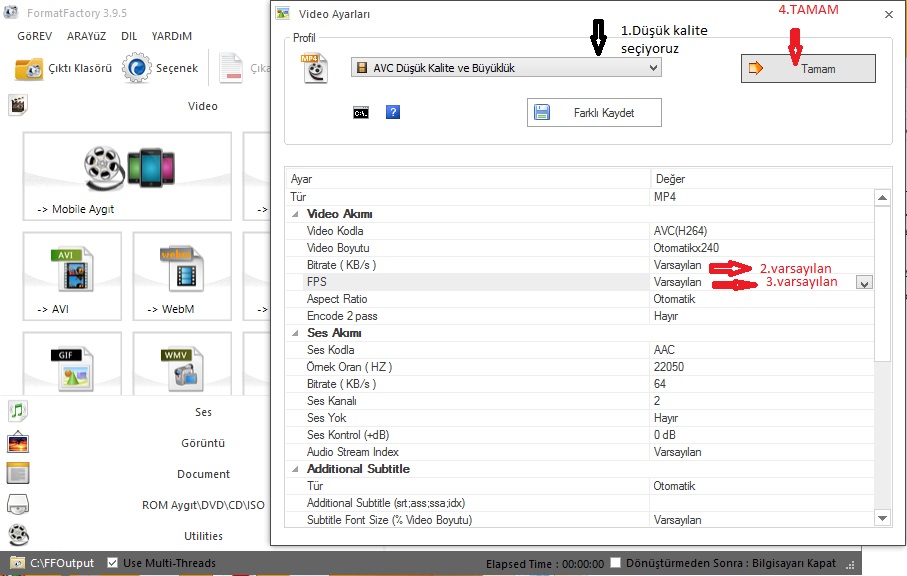
Task: Select the Subtitle Font Size row
Action: [x=580, y=520]
